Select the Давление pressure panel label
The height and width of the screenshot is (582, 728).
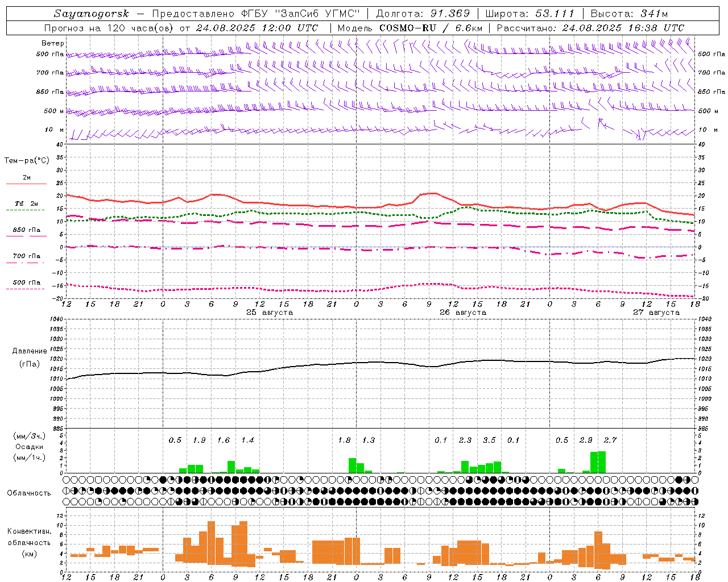tap(29, 351)
